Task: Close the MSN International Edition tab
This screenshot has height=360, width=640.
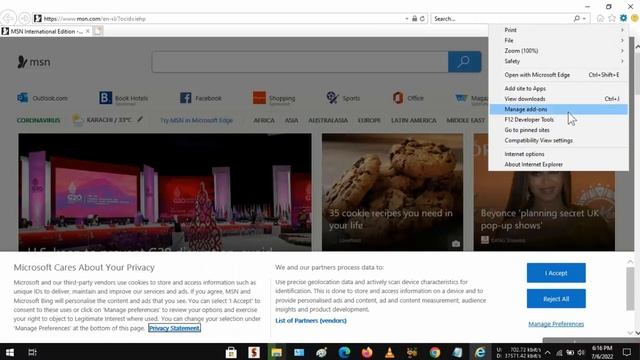Action: click(88, 31)
